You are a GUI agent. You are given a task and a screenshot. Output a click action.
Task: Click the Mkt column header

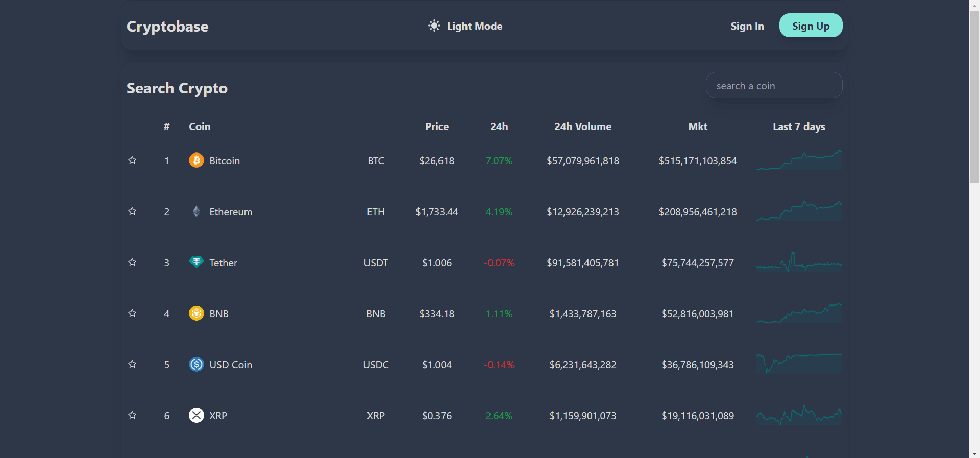pos(698,126)
